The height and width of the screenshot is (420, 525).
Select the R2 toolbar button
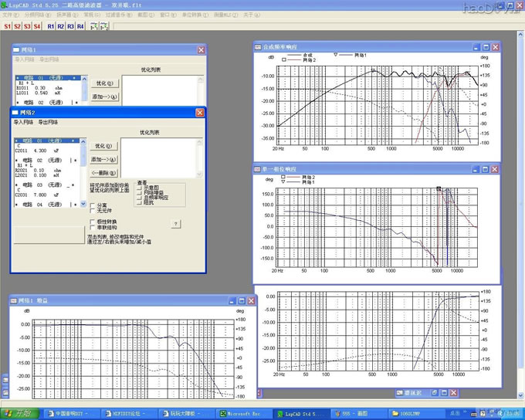click(x=61, y=26)
